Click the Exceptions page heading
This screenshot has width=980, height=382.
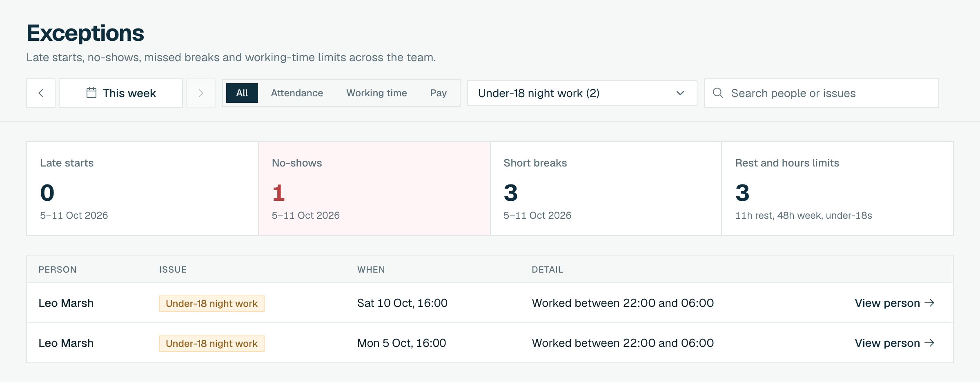pos(85,33)
